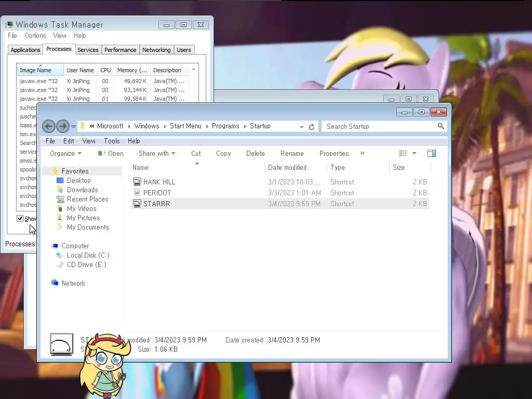Click the Forward navigation arrow in Explorer
532x399 pixels.
click(x=63, y=127)
